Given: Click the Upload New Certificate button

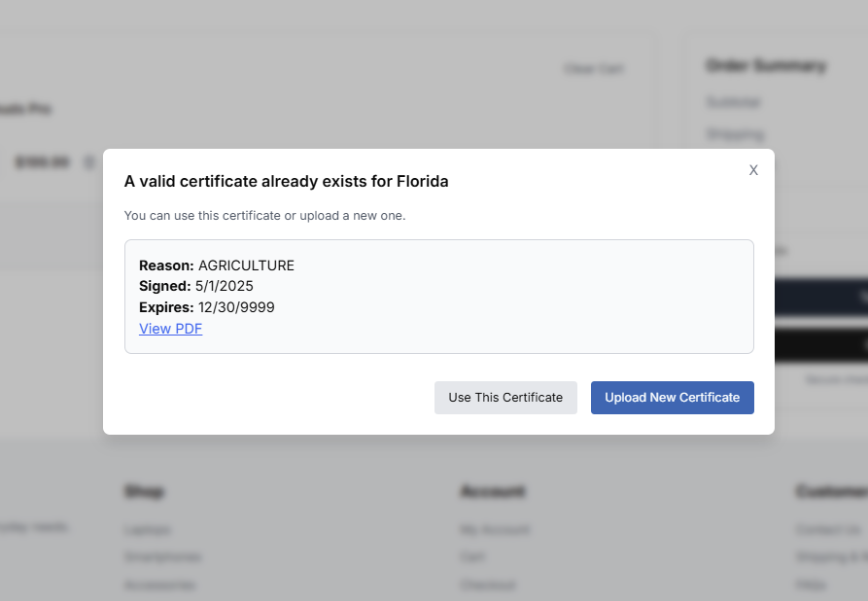Looking at the screenshot, I should [x=672, y=397].
